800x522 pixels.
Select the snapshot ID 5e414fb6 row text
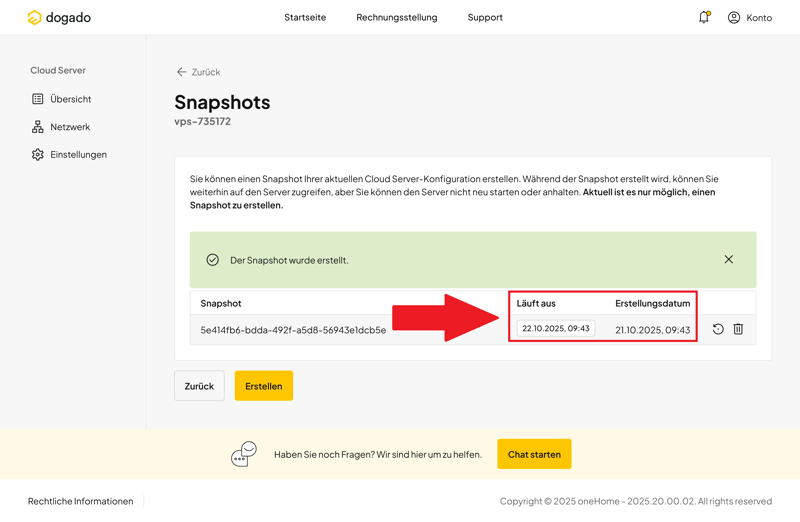pos(293,330)
